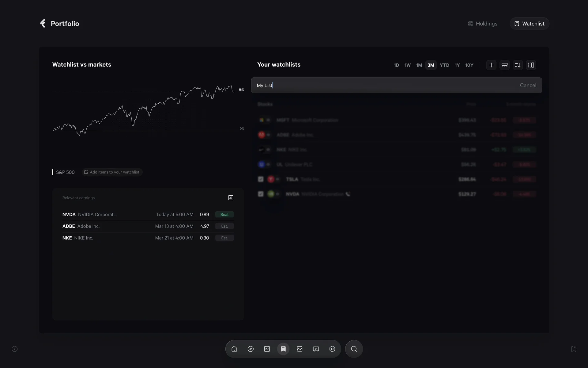Click the plus icon to add a watchlist
The width and height of the screenshot is (588, 368).
coord(491,65)
